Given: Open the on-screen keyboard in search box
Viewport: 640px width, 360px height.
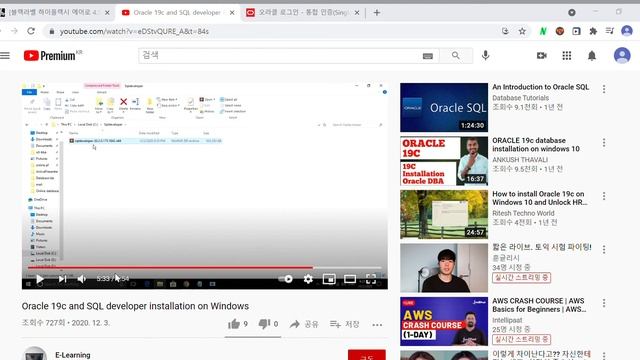Looking at the screenshot, I should pos(427,56).
